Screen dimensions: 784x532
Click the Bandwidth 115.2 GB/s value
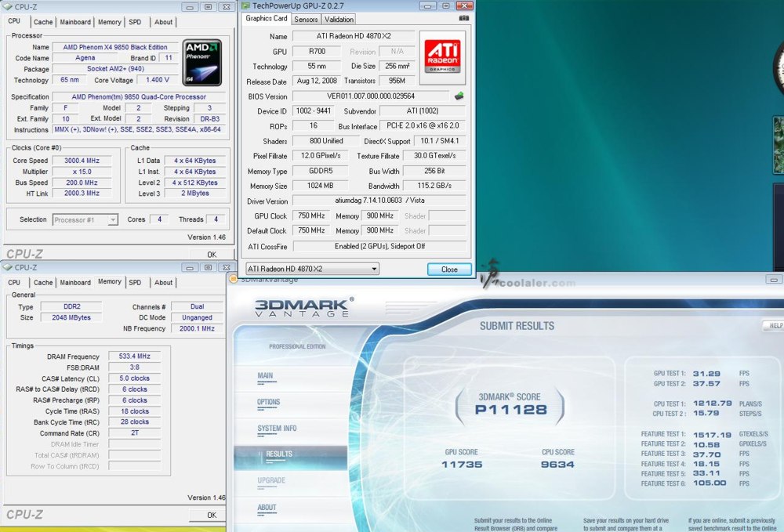point(434,186)
